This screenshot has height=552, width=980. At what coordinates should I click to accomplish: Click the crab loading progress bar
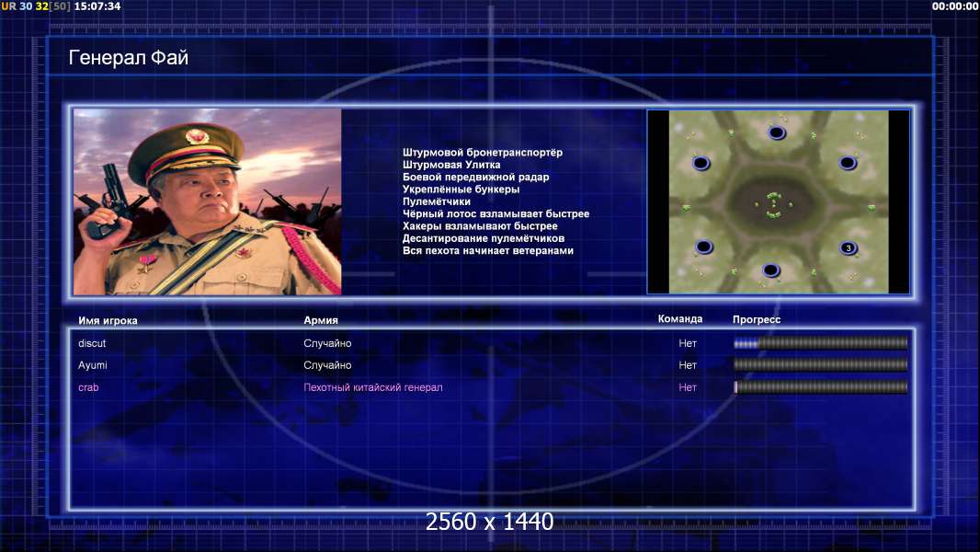[x=821, y=387]
